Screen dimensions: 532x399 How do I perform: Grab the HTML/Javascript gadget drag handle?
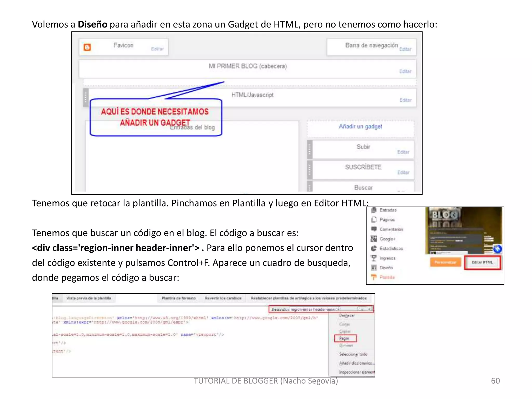pos(86,98)
